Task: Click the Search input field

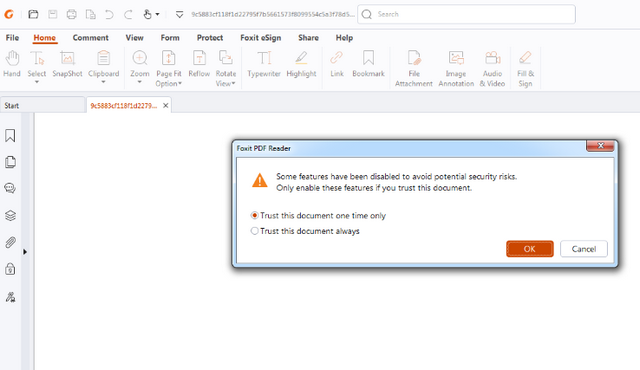Action: pos(467,14)
